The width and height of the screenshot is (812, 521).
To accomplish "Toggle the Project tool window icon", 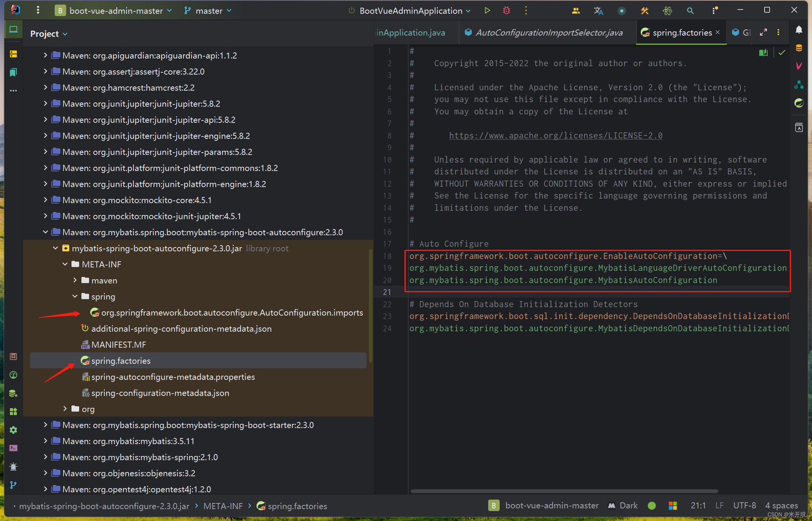I will click(13, 30).
